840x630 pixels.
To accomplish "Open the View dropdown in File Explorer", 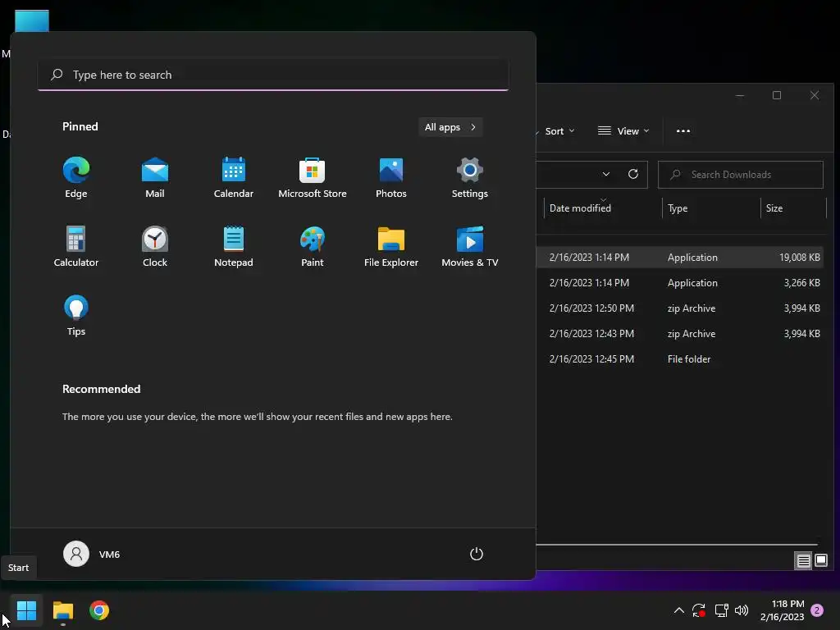I will 623,131.
